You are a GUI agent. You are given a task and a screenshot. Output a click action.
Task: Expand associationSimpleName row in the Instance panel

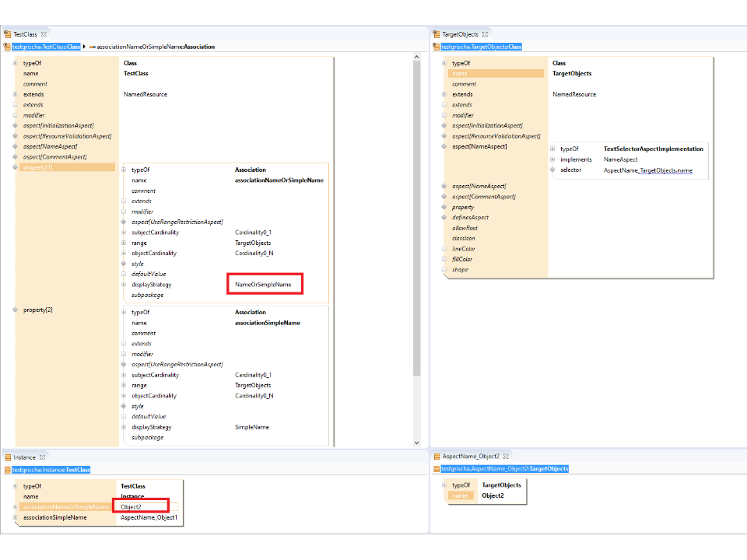(15, 517)
